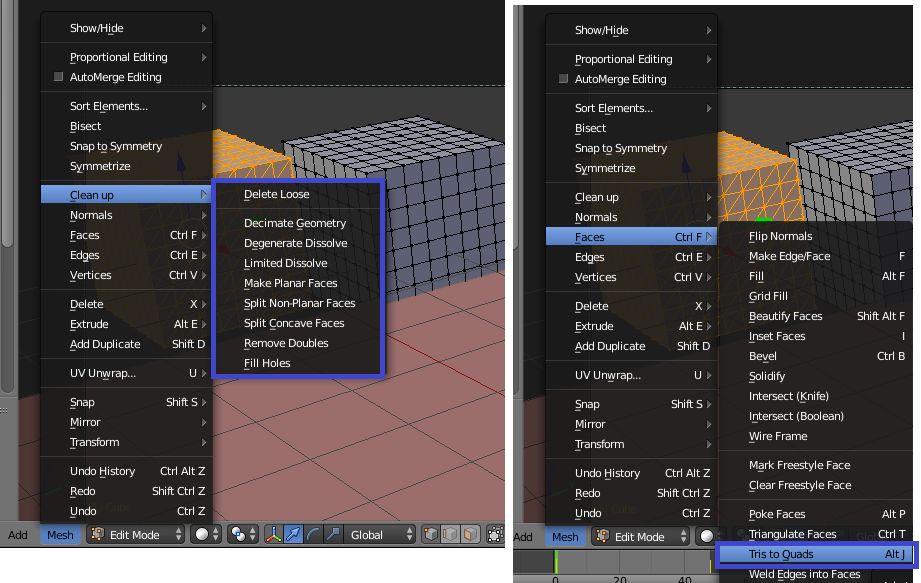Click Bisect in the left Mesh menu

pyautogui.click(x=126, y=126)
